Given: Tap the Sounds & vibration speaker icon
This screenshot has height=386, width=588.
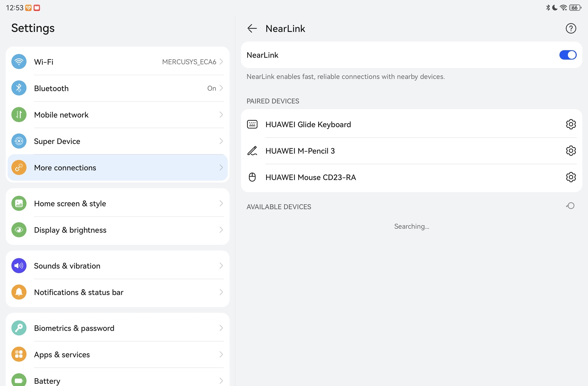Looking at the screenshot, I should pos(19,266).
